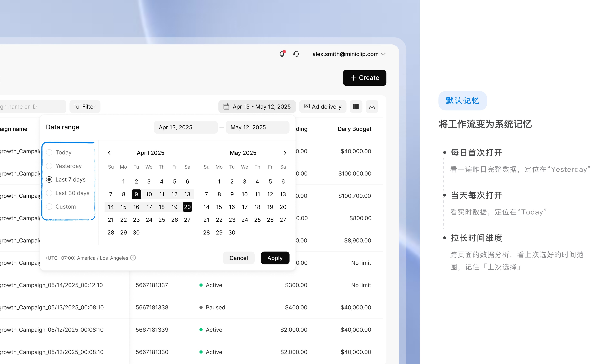Screen dimensions: 608x364
Task: Click campaign ID 5667181338
Action: (152, 307)
